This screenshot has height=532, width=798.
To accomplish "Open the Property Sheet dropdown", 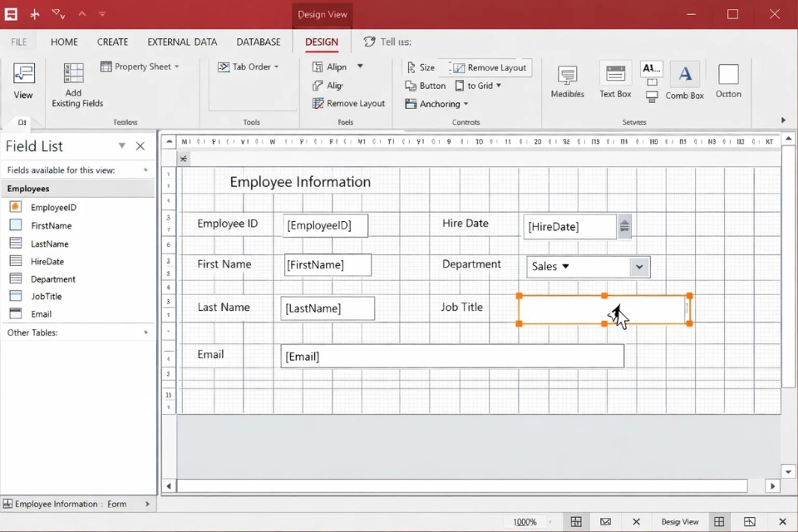I will (140, 66).
